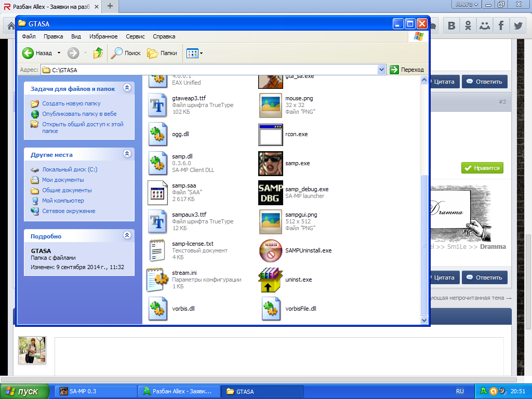The width and height of the screenshot is (532, 399).
Task: Click the Twitter share icon in browser
Action: pos(518,25)
